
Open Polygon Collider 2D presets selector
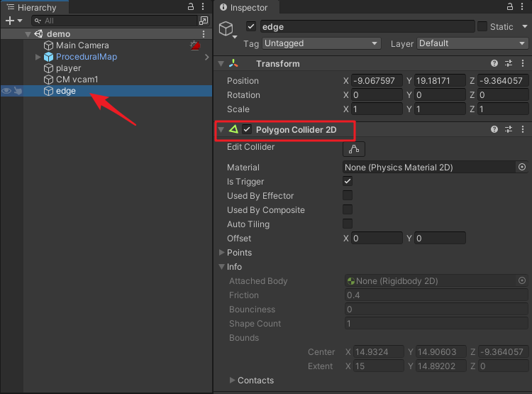[509, 129]
